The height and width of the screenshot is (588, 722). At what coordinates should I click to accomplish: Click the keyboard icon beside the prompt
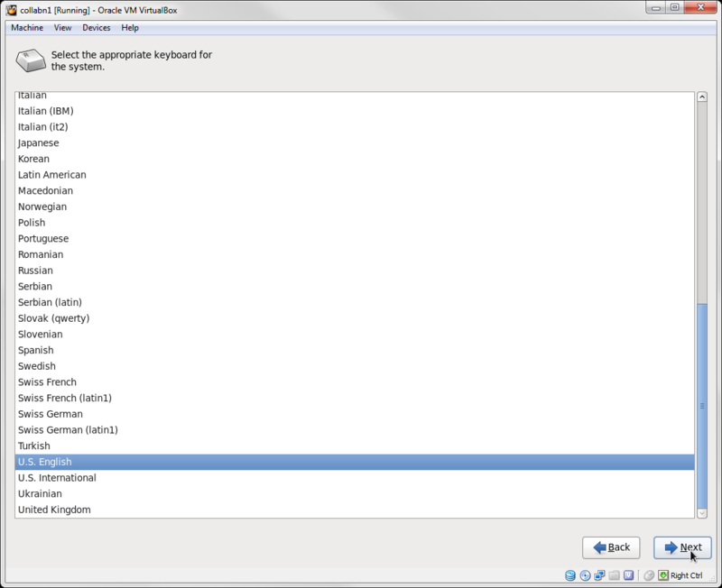click(x=31, y=60)
